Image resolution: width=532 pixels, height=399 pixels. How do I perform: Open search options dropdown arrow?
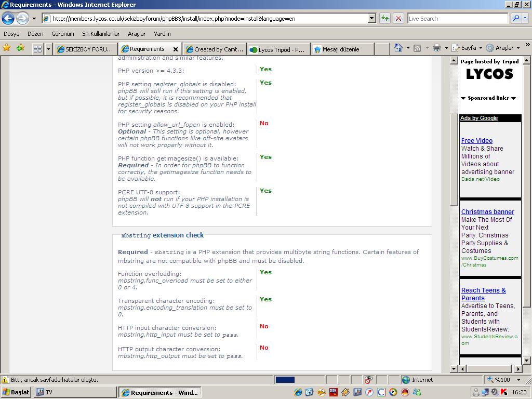(x=525, y=19)
